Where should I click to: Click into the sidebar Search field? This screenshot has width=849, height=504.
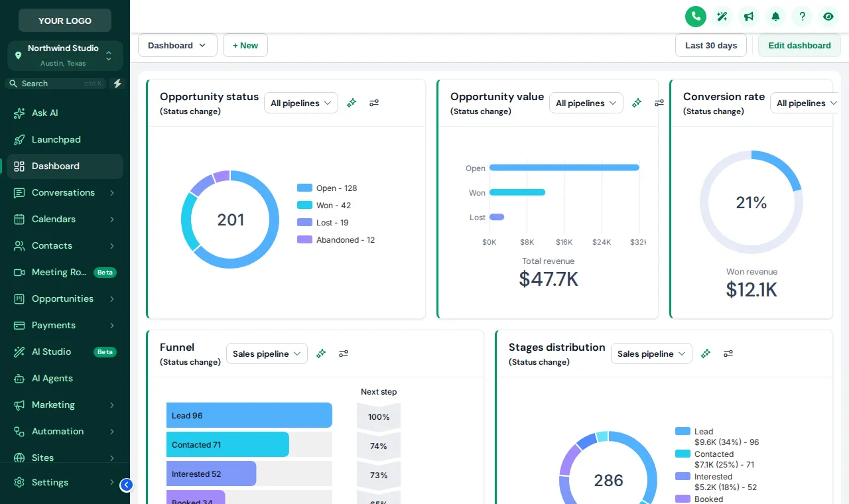tap(56, 84)
